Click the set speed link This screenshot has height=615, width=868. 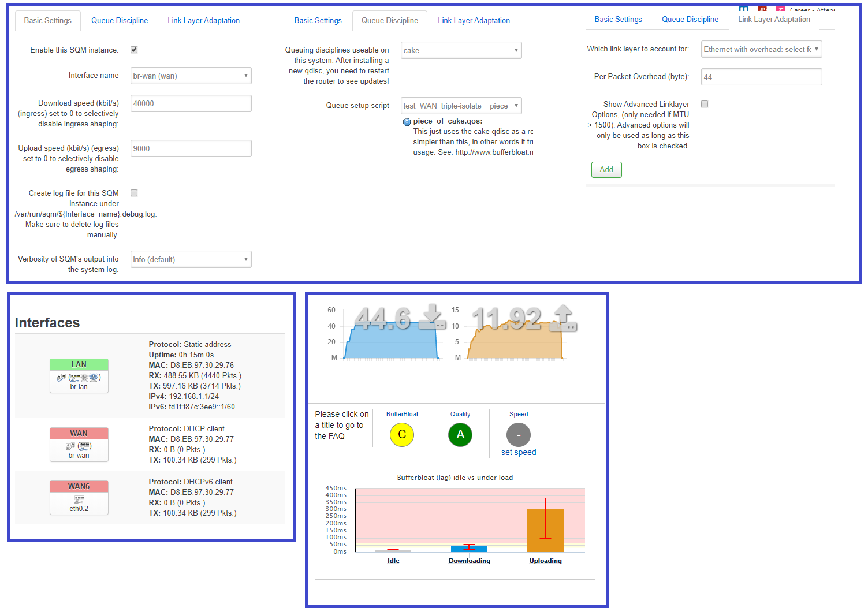[518, 453]
